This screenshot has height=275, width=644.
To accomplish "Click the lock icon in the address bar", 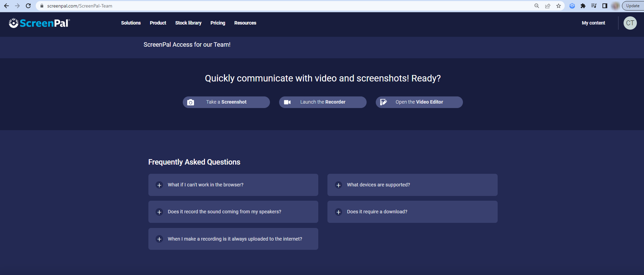I will click(x=42, y=6).
